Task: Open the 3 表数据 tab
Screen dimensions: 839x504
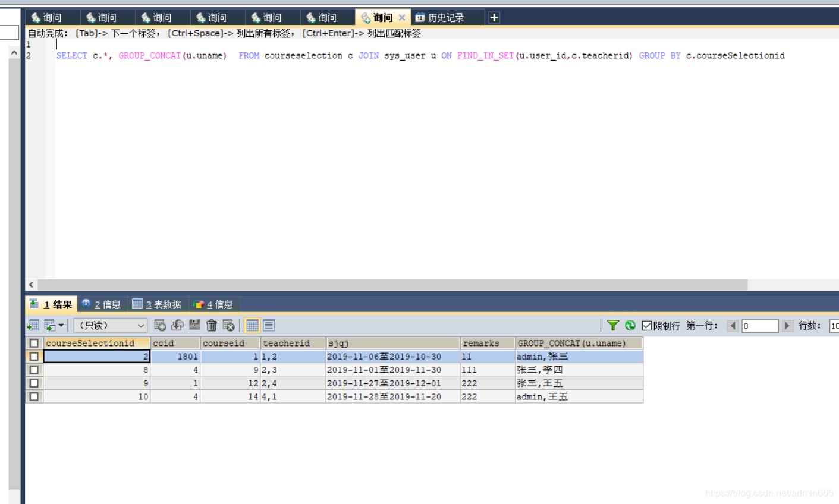Action: pos(157,304)
